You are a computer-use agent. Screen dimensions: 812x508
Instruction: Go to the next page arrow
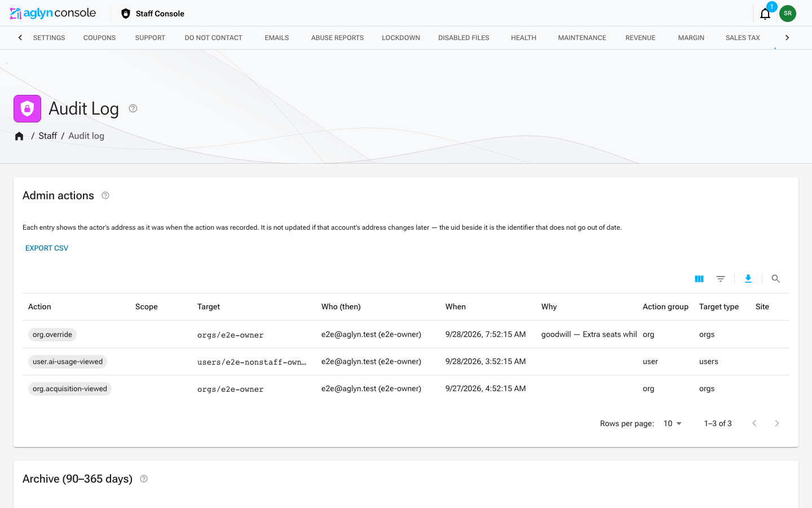(777, 423)
